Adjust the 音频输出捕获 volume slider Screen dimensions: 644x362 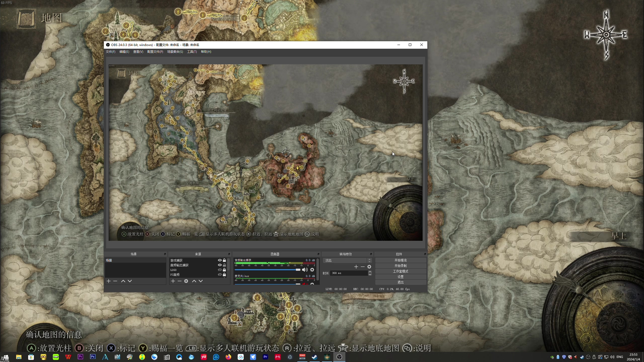tap(267, 270)
